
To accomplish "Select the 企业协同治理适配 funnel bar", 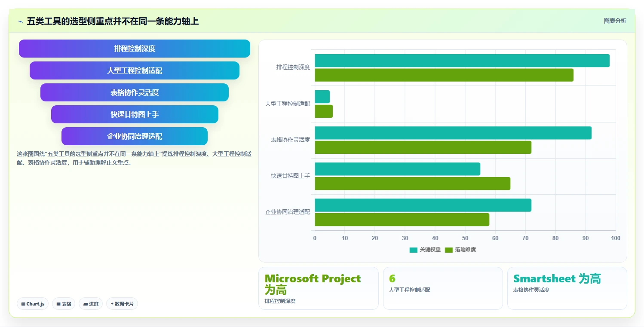I will (x=135, y=136).
